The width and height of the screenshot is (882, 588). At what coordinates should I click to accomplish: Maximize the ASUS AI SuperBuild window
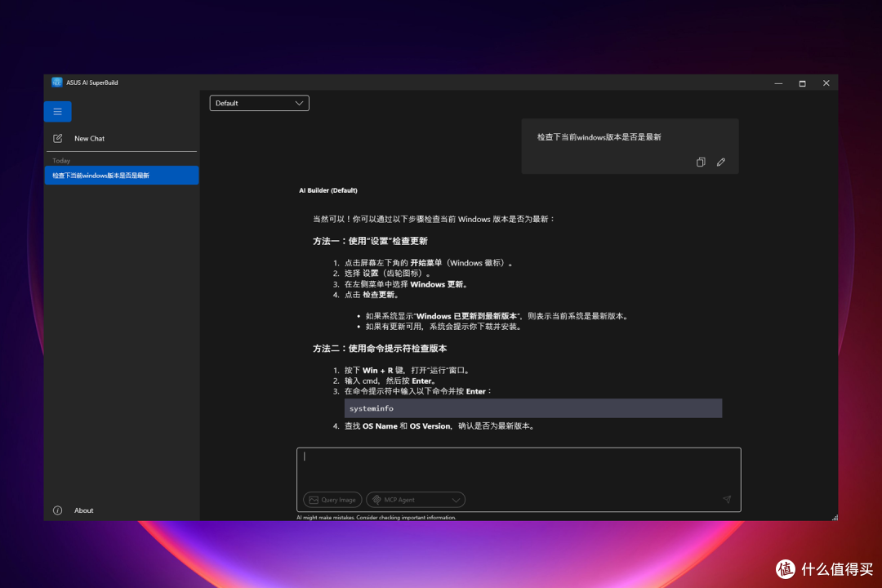coord(802,83)
